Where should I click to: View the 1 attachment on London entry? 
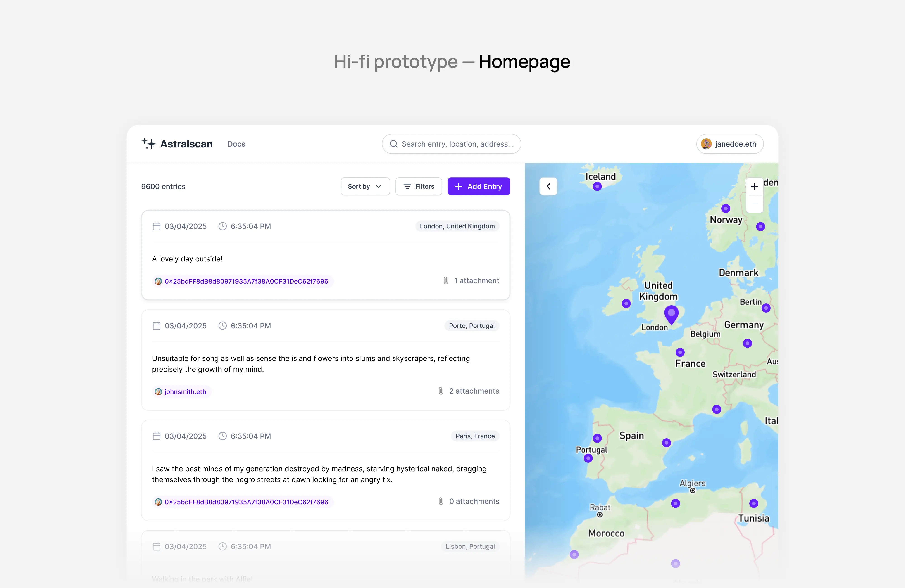(471, 280)
